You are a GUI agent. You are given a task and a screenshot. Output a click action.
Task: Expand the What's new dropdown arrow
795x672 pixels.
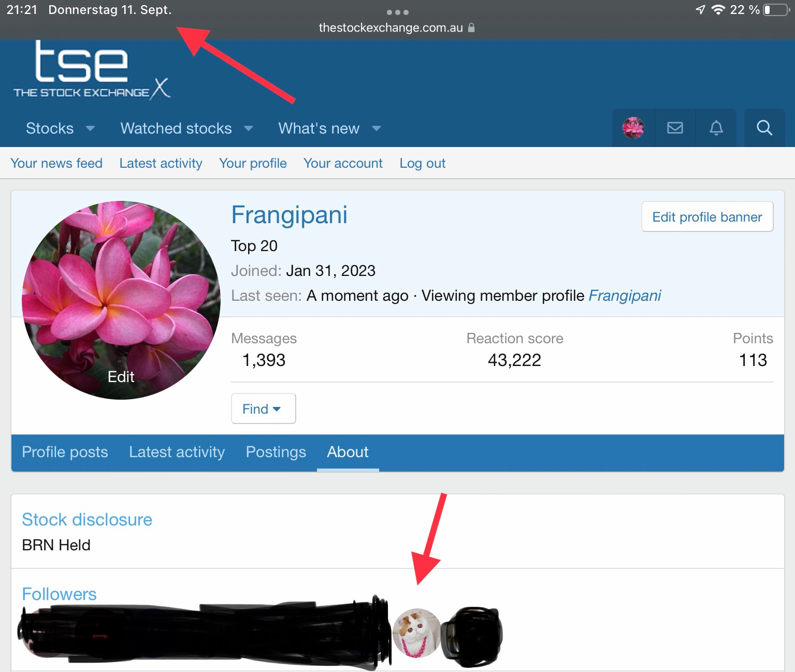point(377,128)
